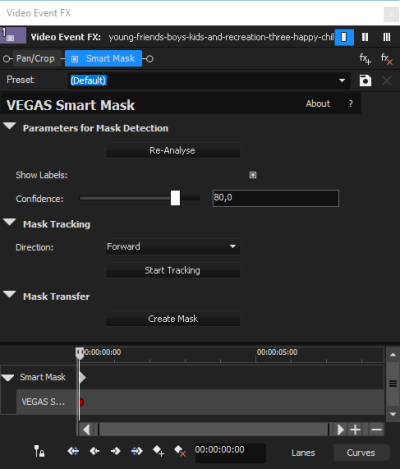Image resolution: width=400 pixels, height=469 pixels.
Task: Click the Confidence slider handle
Action: 175,198
